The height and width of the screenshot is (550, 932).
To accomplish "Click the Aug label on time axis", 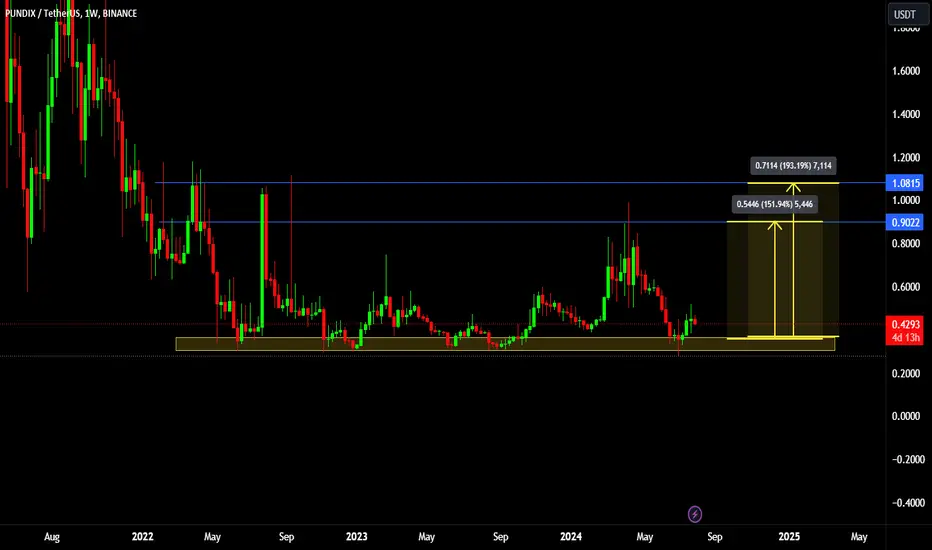I will click(x=52, y=536).
